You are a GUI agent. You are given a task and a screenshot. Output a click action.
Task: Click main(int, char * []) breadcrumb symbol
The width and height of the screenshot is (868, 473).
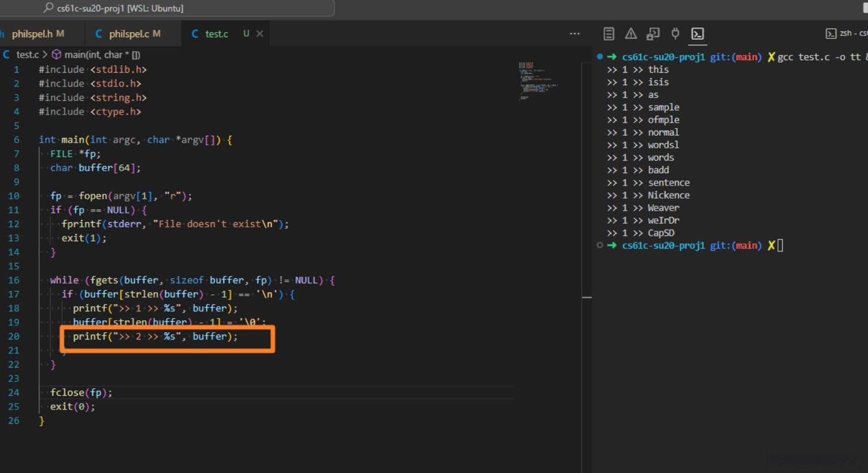click(x=102, y=54)
